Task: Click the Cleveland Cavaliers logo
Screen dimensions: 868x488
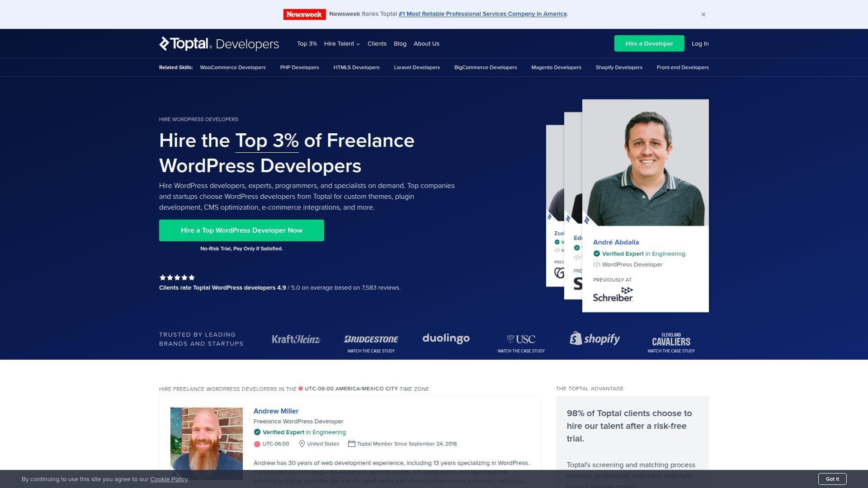Action: tap(671, 340)
